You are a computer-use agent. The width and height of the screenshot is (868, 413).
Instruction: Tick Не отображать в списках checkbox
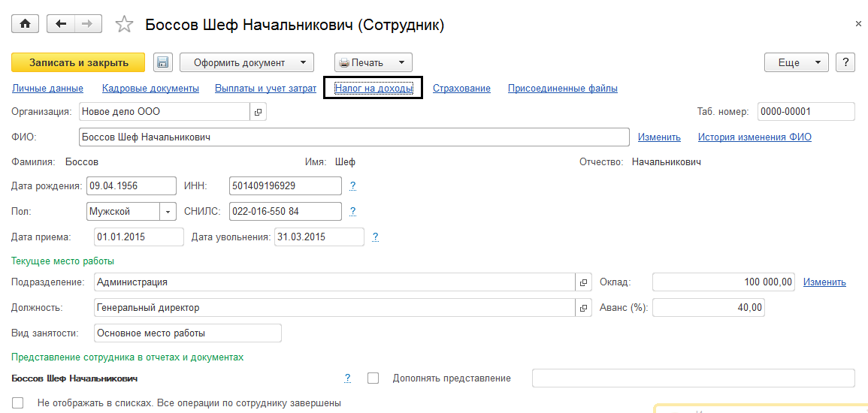pyautogui.click(x=18, y=402)
